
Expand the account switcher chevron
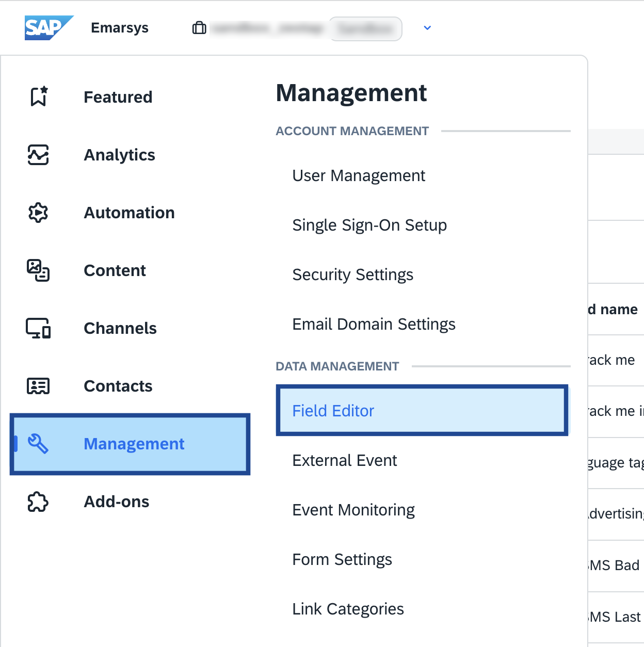[427, 28]
